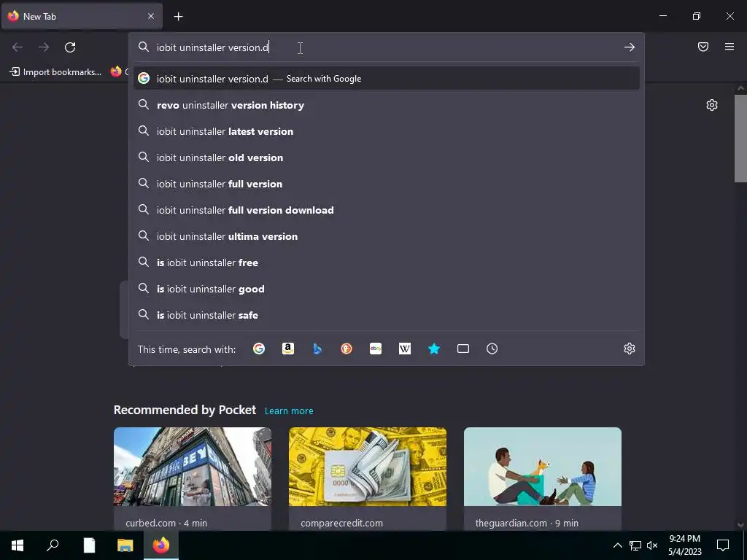The height and width of the screenshot is (560, 747).
Task: Open the blank document taskbar icon
Action: [89, 545]
